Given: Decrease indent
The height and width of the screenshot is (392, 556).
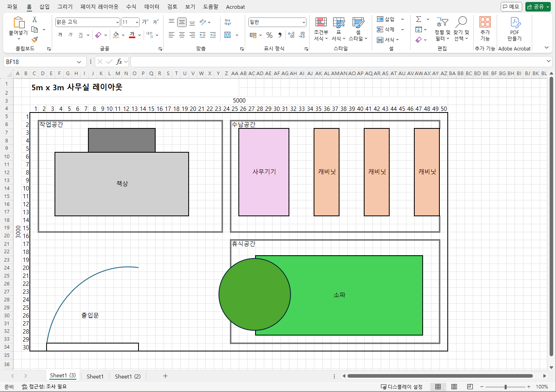Looking at the screenshot, I should click(203, 35).
